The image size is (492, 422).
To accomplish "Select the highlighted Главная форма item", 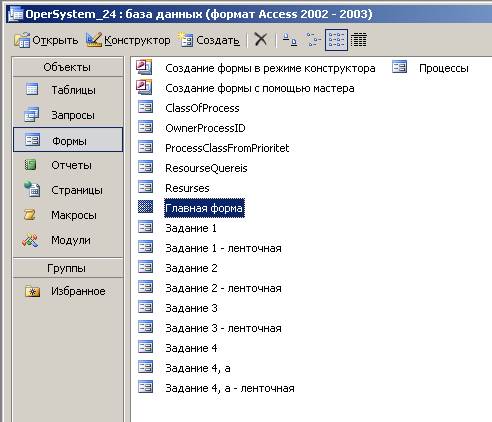I will pos(204,208).
